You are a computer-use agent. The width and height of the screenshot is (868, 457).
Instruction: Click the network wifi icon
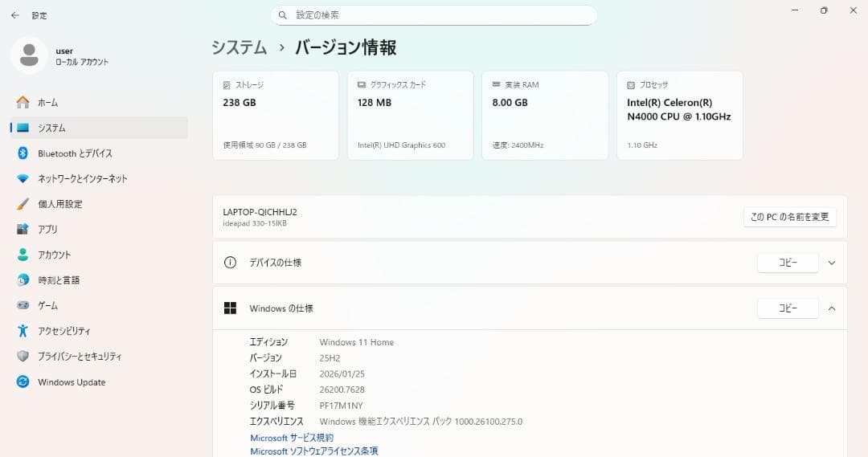pyautogui.click(x=23, y=179)
